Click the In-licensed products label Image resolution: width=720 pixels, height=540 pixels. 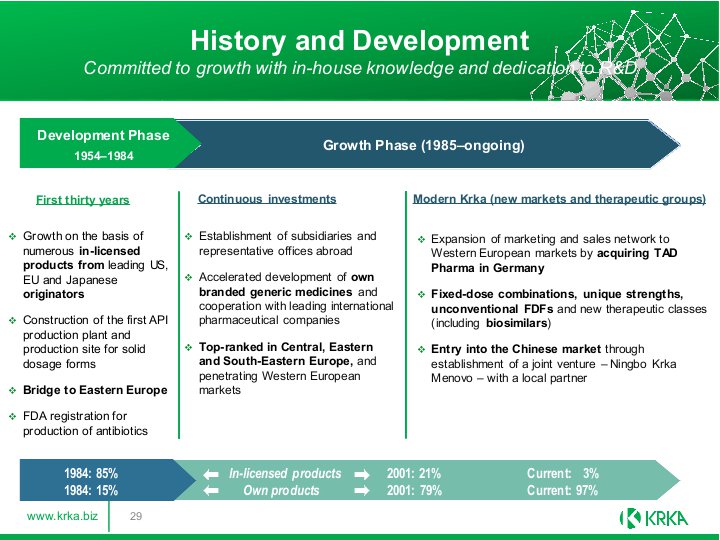(x=285, y=473)
